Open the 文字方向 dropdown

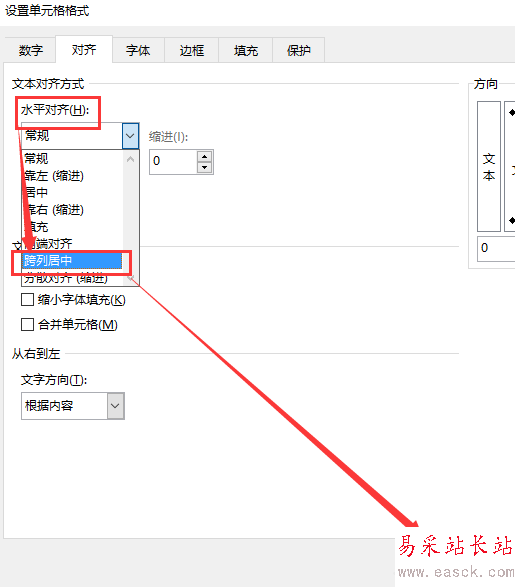click(x=116, y=406)
